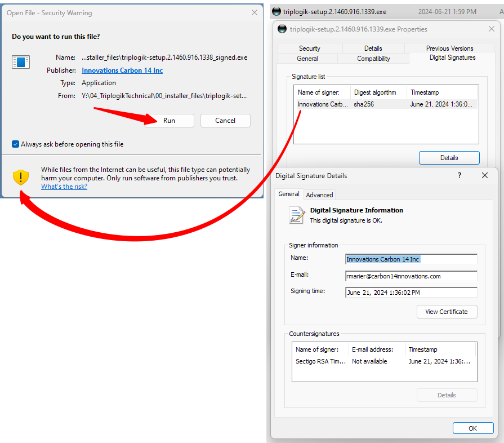Screen dimensions: 504x443
Task: Click the Signing time field
Action: click(x=411, y=293)
